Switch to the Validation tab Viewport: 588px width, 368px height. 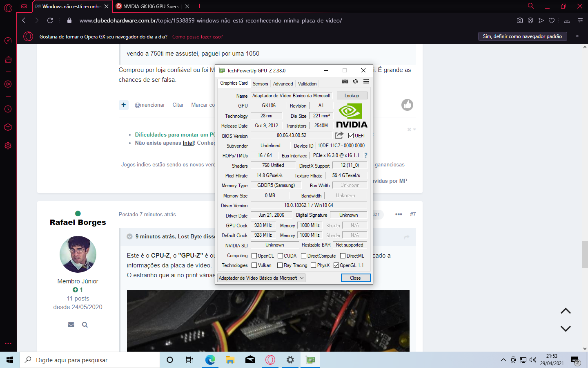click(x=307, y=83)
